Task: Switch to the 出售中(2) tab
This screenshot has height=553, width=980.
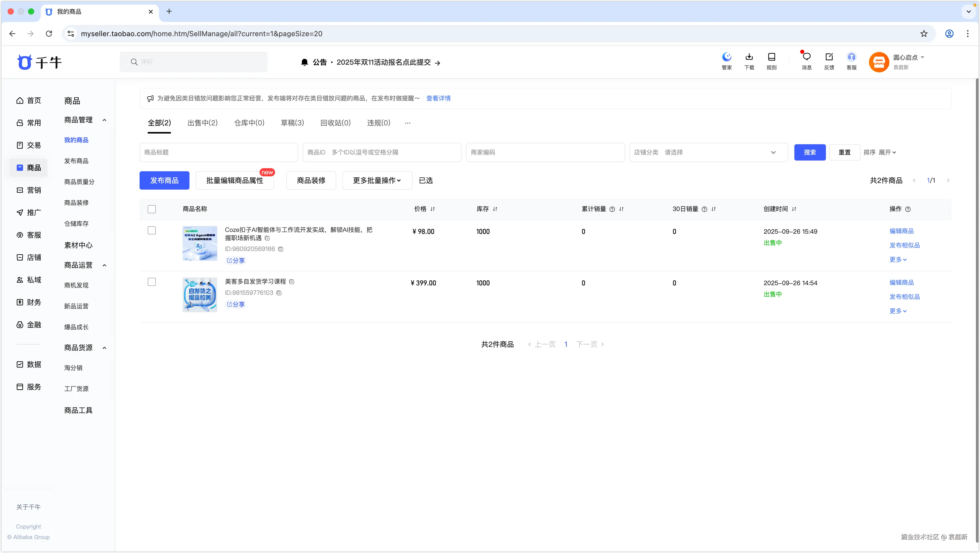Action: point(202,123)
